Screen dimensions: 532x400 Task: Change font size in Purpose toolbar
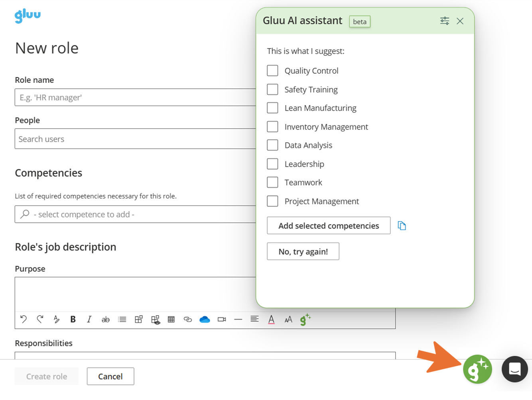coord(288,319)
